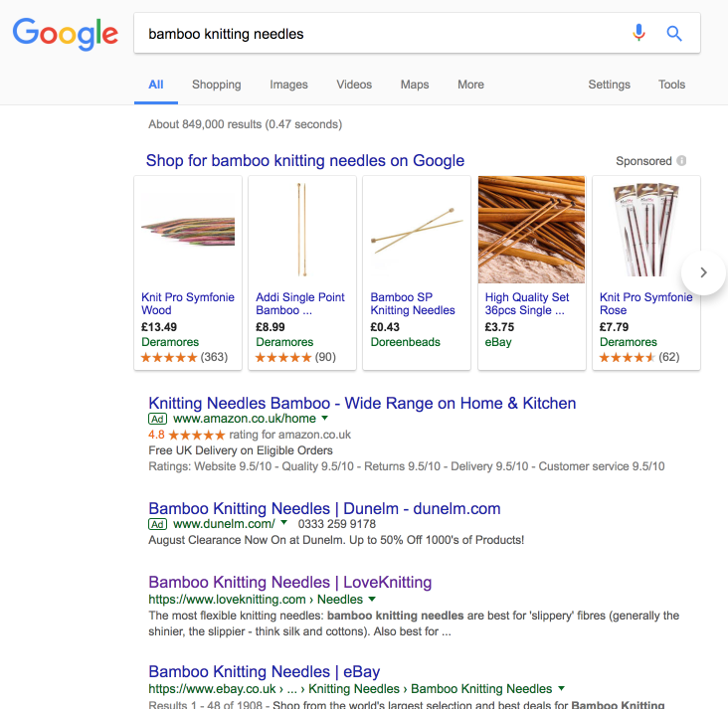Open the More menu

tap(470, 85)
